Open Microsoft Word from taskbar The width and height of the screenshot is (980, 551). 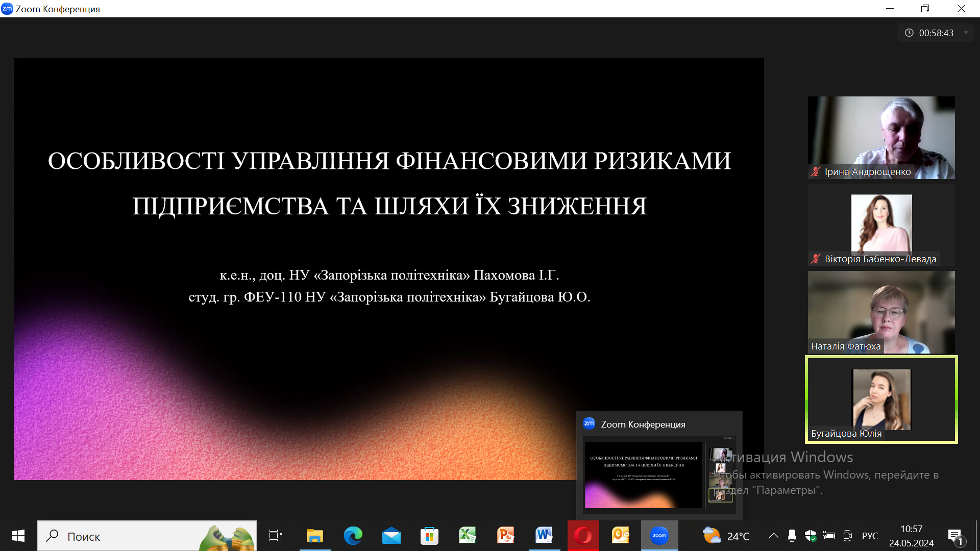(544, 536)
